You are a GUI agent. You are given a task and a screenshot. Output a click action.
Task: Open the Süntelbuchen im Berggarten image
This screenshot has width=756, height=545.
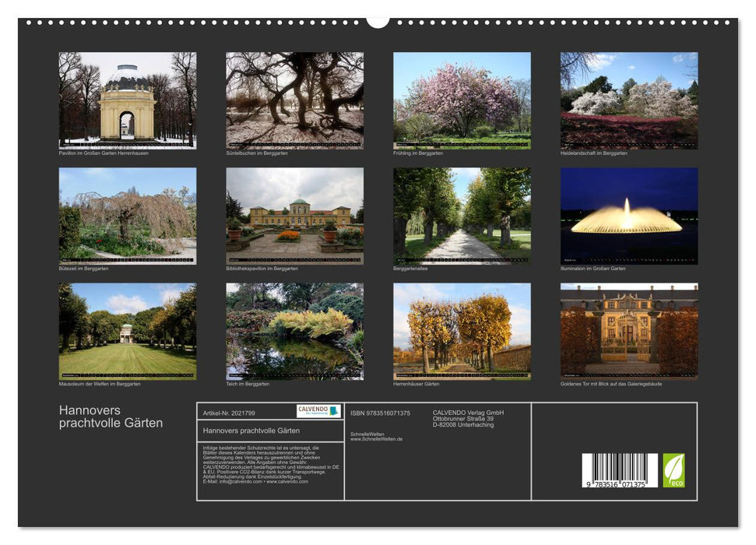pos(294,100)
